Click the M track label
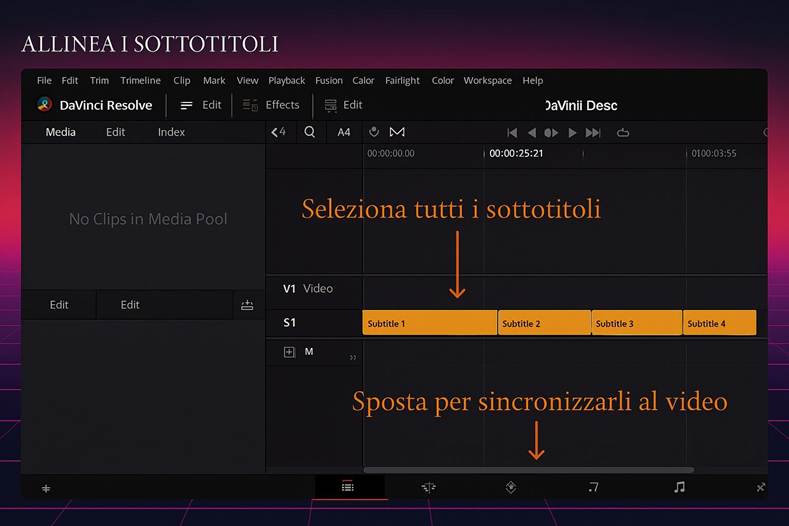 pyautogui.click(x=309, y=352)
